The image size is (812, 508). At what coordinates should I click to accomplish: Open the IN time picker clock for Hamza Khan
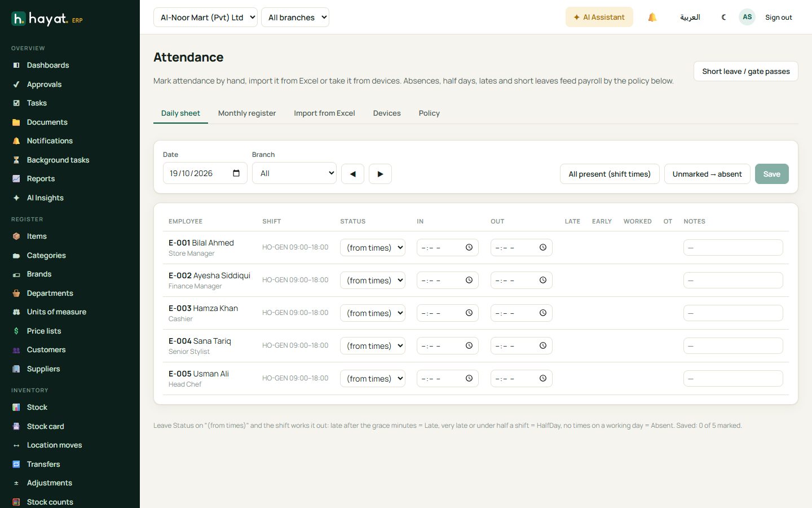pos(469,313)
